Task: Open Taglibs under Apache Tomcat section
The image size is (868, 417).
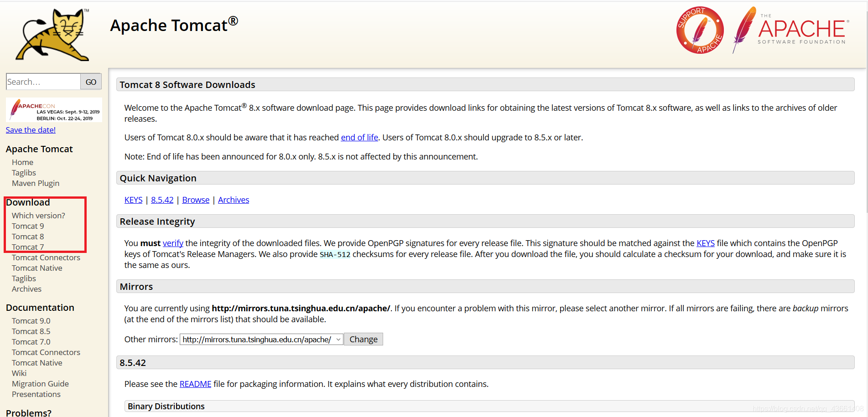Action: pyautogui.click(x=24, y=173)
